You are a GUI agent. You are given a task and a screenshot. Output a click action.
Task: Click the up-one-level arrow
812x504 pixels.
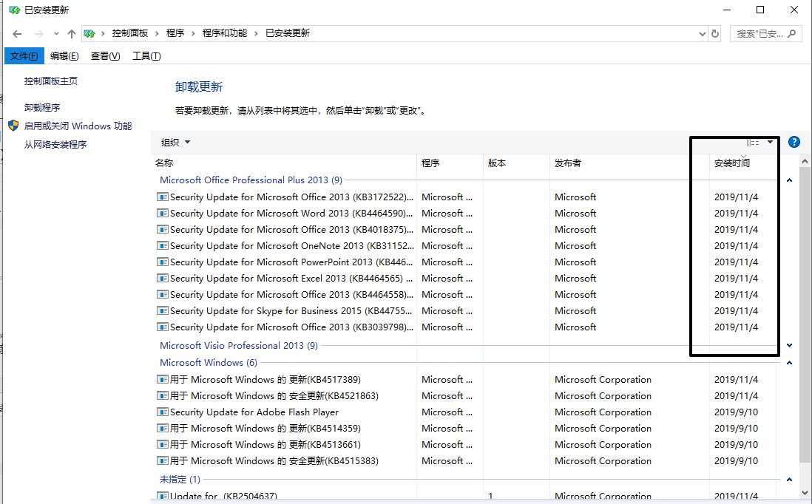click(72, 34)
